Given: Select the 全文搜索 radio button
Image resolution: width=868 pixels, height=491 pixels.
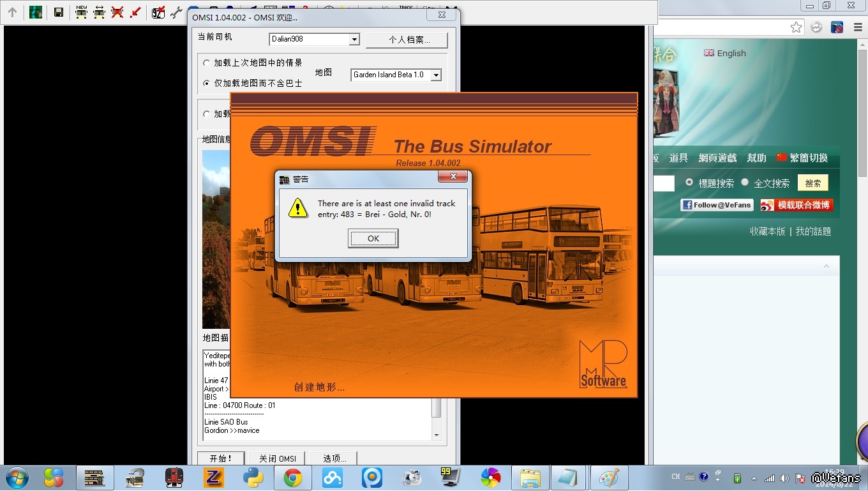Looking at the screenshot, I should coord(745,183).
